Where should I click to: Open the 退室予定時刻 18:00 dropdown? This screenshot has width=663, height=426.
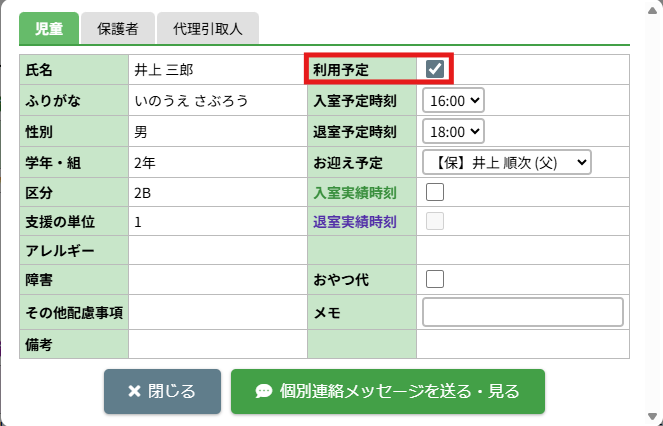coord(453,131)
